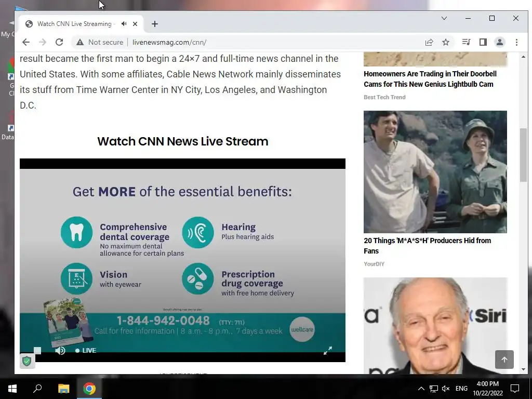Close the Watch CNN Live Streaming tab
This screenshot has width=532, height=399.
pos(135,24)
